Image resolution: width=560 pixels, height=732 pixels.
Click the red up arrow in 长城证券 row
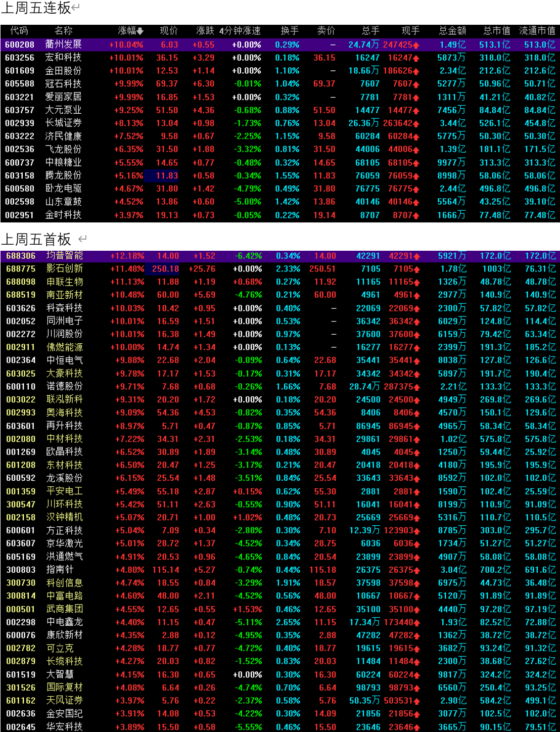[416, 123]
